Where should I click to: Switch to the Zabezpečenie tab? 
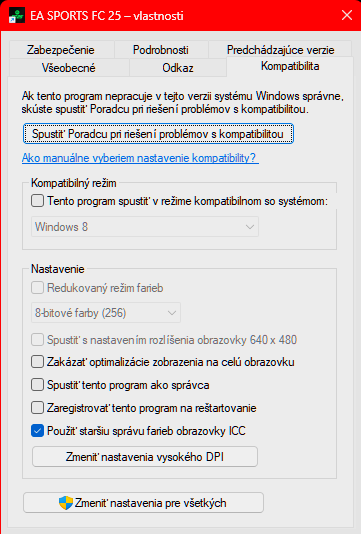[x=61, y=50]
